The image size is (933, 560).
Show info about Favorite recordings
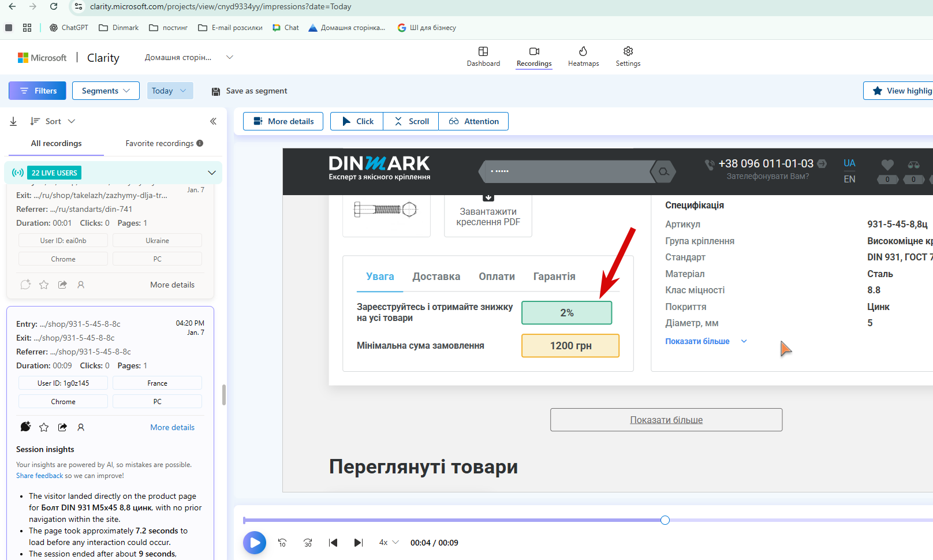(x=200, y=143)
